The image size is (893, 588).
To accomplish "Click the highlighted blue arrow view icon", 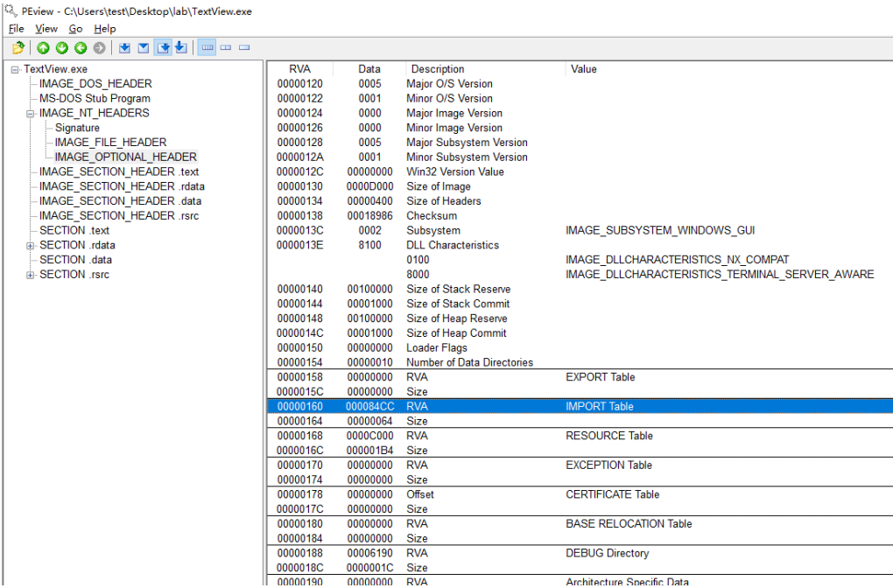I will click(163, 48).
